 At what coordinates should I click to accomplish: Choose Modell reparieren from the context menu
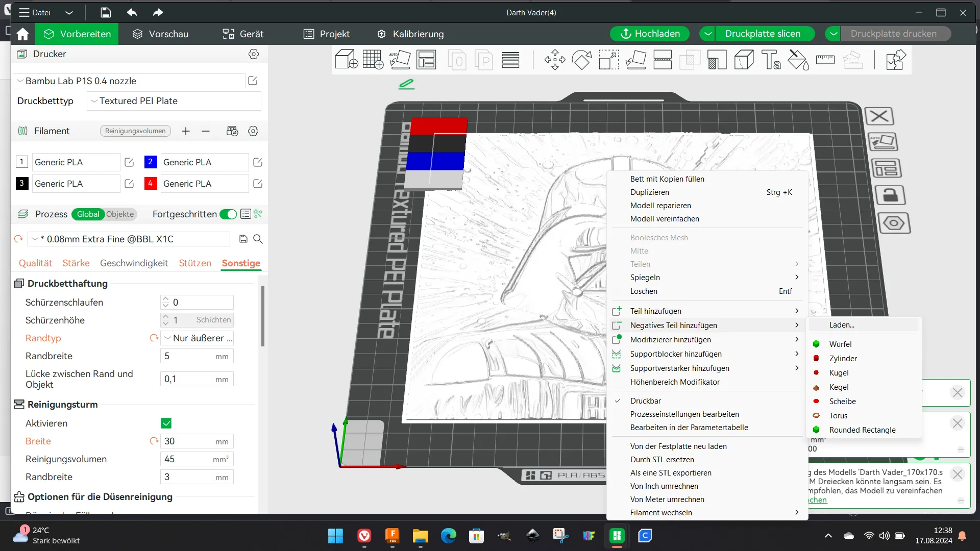707,206
